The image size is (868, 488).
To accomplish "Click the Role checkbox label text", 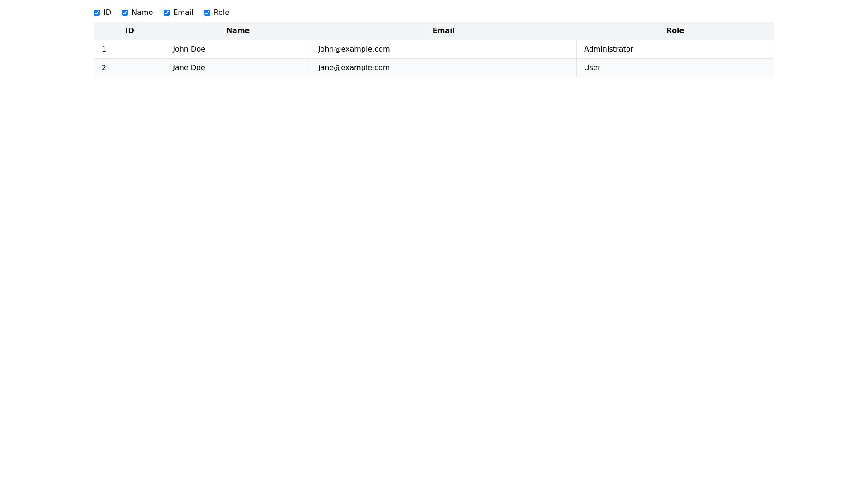I will pos(222,13).
